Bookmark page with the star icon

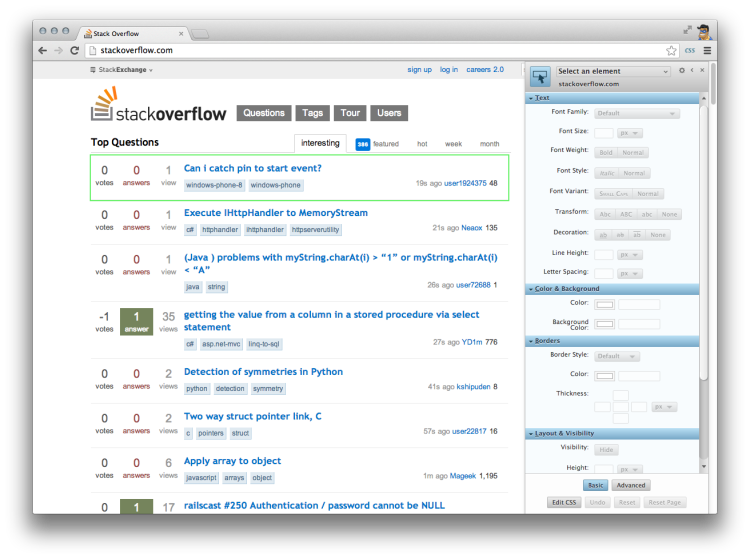(671, 50)
